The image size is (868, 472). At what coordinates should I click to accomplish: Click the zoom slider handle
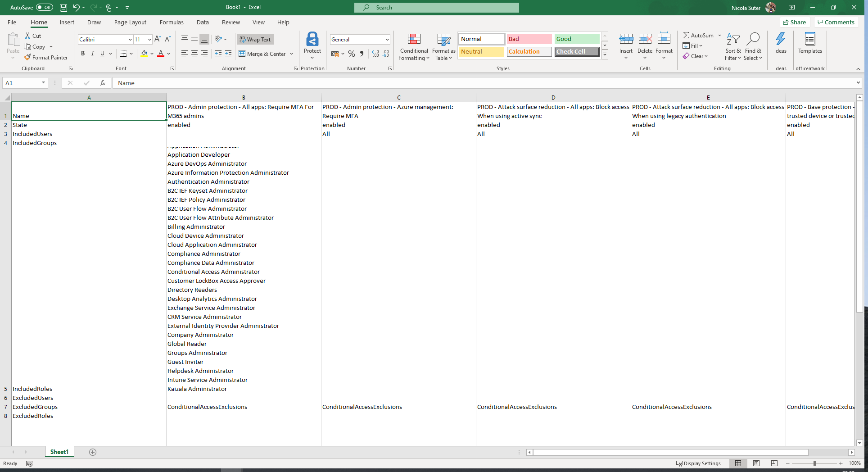pyautogui.click(x=814, y=463)
